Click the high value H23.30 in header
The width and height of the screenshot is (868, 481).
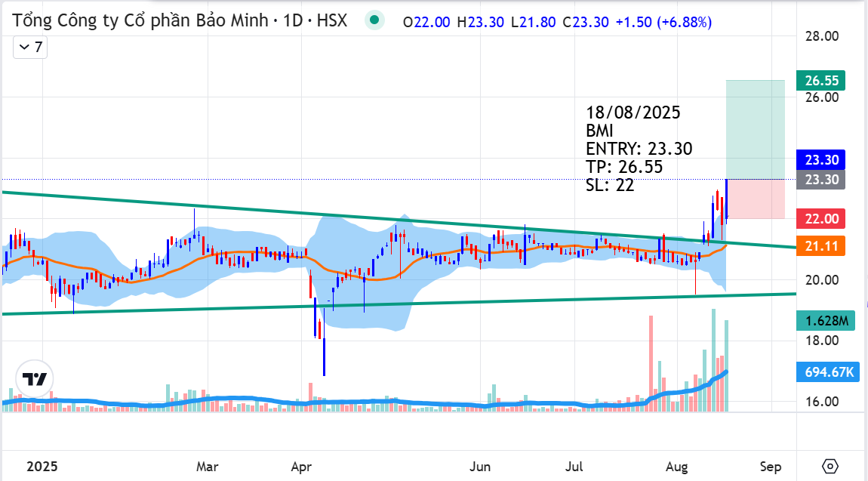click(481, 22)
